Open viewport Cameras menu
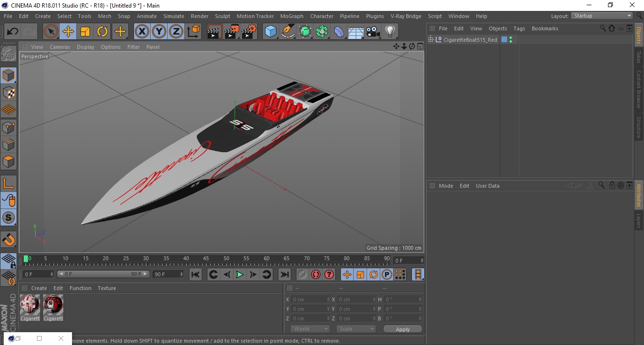Image resolution: width=644 pixels, height=345 pixels. 60,47
